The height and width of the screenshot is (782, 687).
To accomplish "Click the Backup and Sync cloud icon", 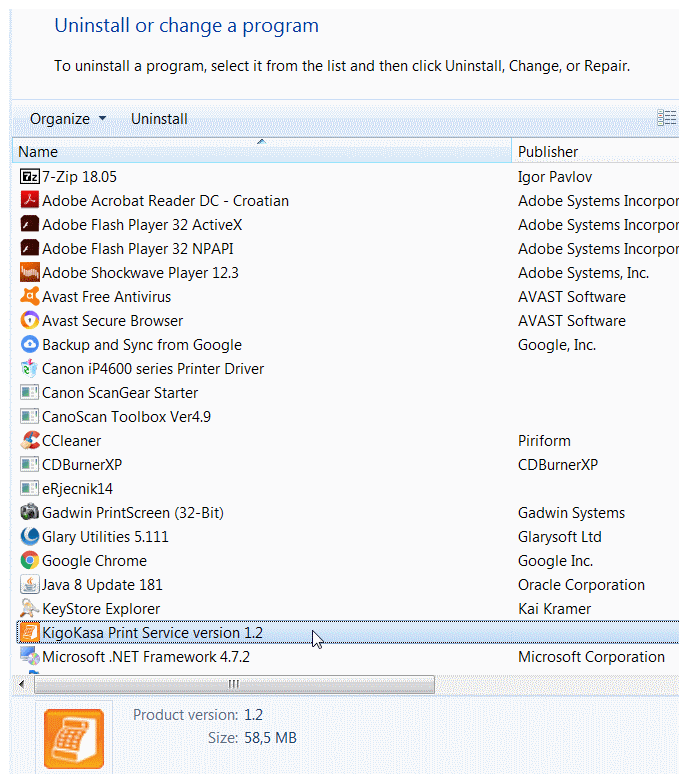I will 29,345.
